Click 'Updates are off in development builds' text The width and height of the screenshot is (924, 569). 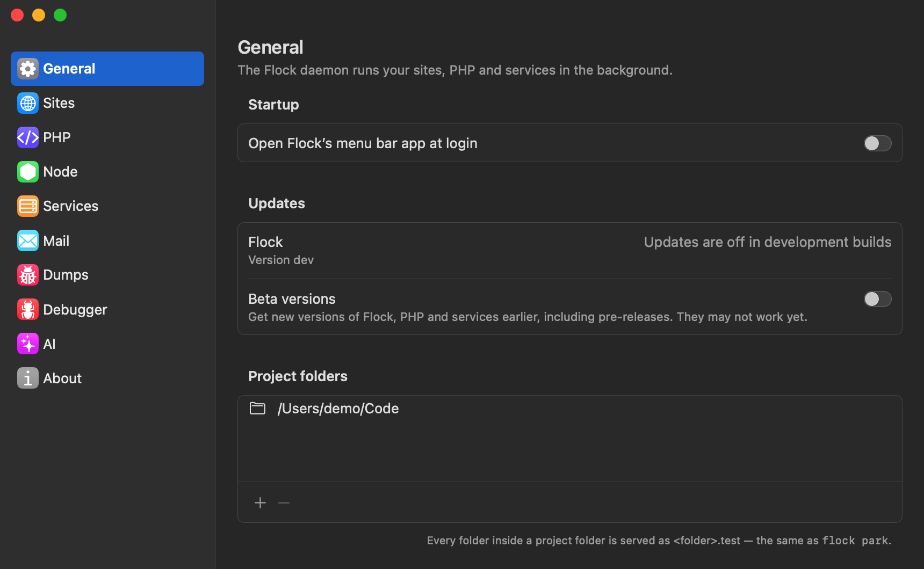pos(768,242)
